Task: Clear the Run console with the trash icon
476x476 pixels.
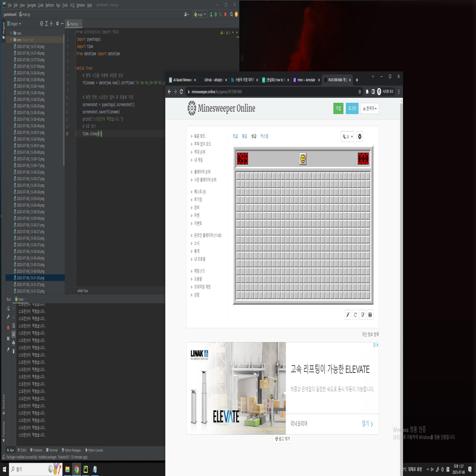Action: click(13, 351)
